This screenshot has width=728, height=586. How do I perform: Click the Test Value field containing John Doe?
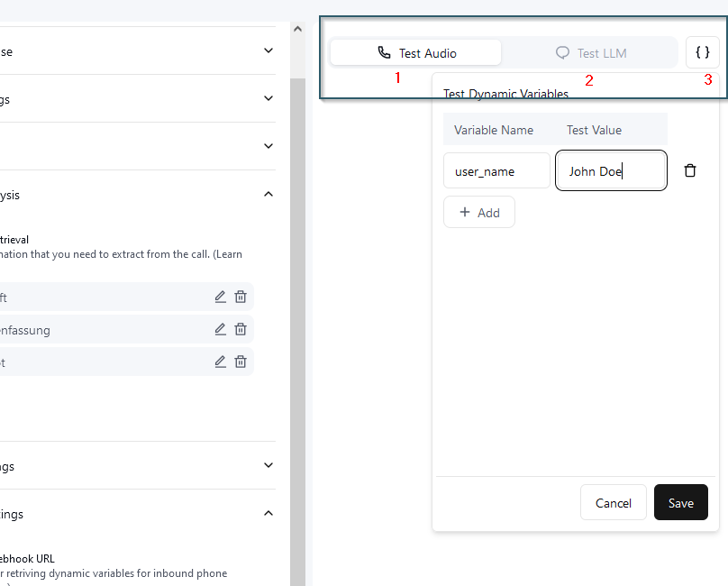(611, 171)
